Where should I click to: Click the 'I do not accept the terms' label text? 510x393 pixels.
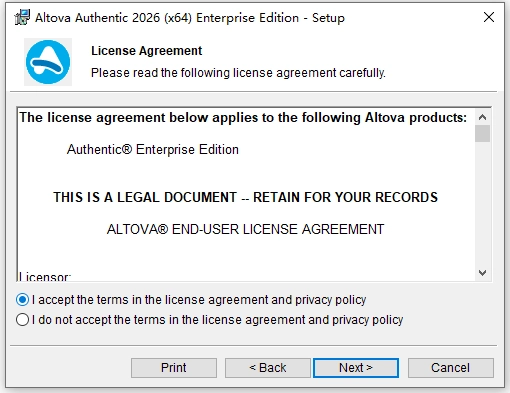tap(217, 320)
